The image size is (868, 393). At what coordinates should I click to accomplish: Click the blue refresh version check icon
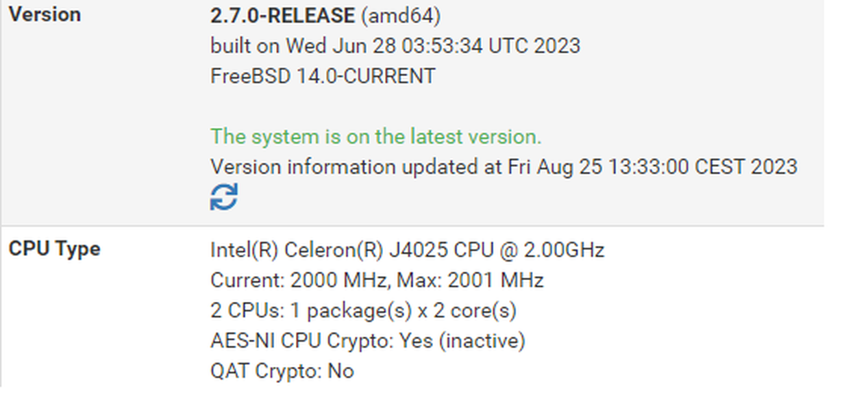(223, 196)
